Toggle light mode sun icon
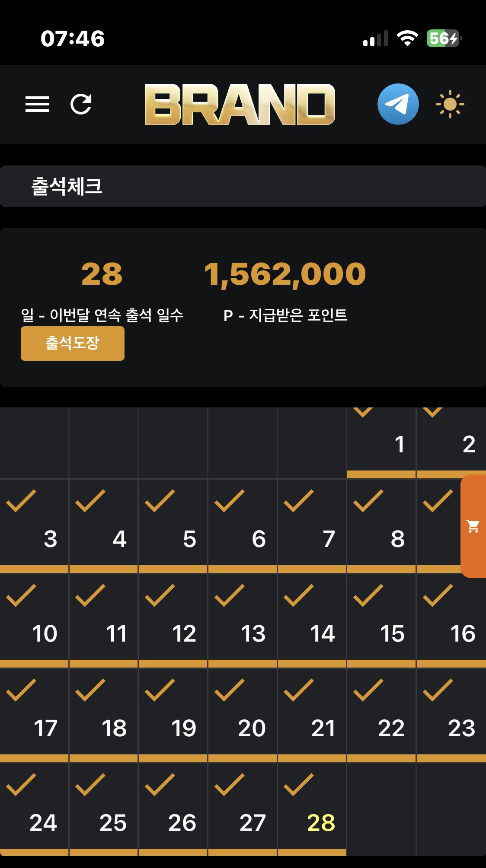The height and width of the screenshot is (868, 486). click(x=450, y=104)
